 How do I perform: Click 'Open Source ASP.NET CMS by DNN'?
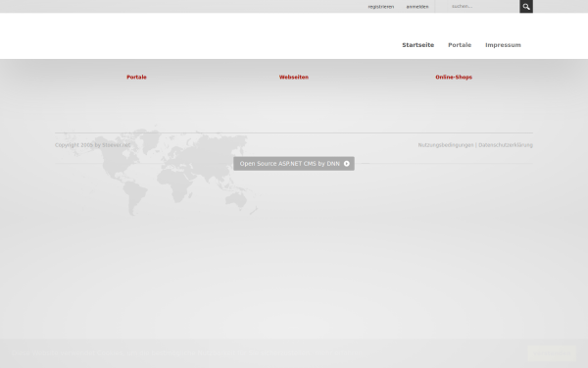coord(294,163)
